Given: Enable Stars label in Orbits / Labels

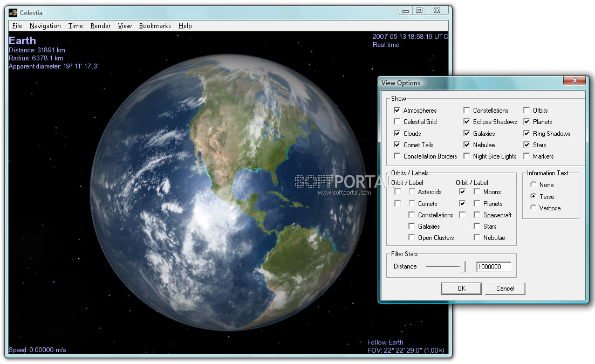Looking at the screenshot, I should click(x=477, y=226).
